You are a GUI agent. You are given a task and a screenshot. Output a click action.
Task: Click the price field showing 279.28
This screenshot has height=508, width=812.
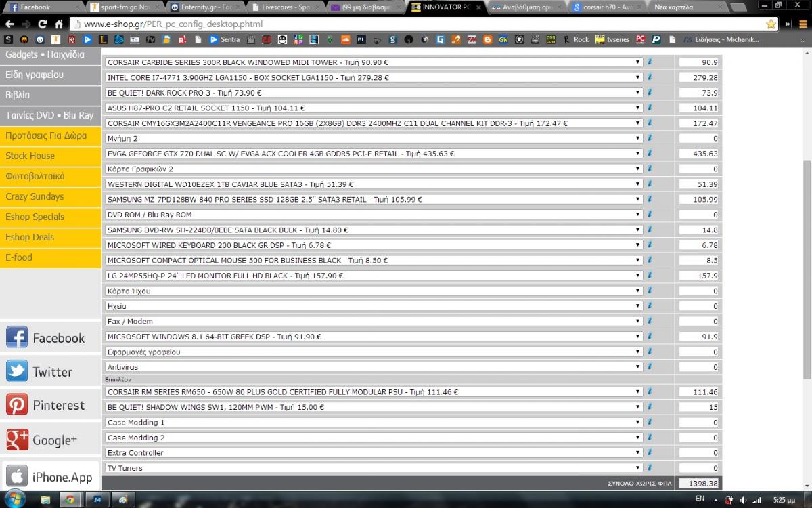700,77
